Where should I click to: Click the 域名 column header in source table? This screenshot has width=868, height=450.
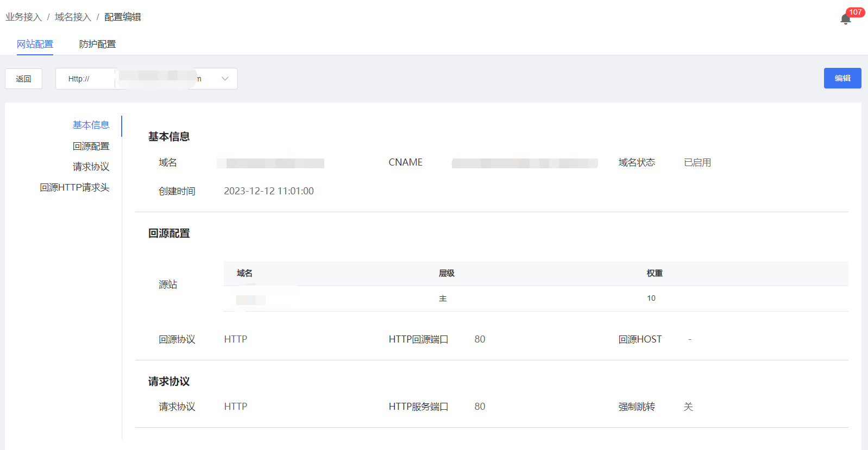pyautogui.click(x=244, y=273)
